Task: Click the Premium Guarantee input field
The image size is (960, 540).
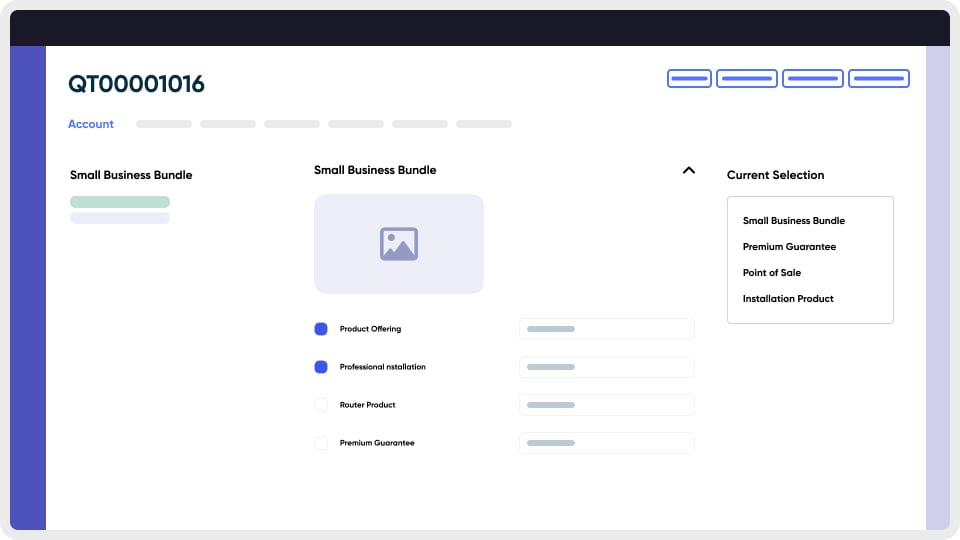Action: pos(607,443)
